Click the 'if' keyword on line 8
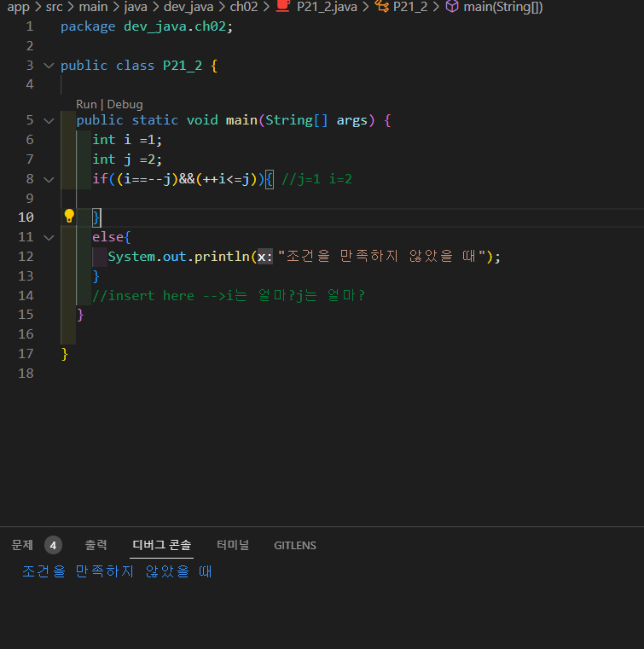 [100, 179]
